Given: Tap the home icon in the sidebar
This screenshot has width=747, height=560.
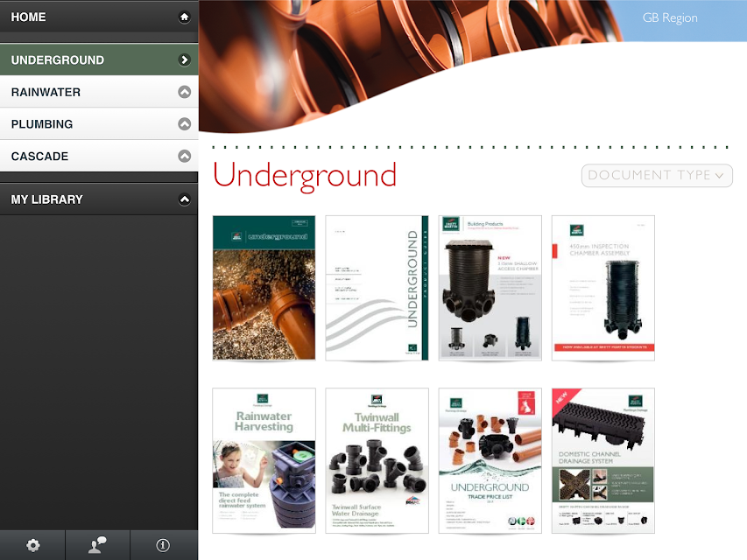Looking at the screenshot, I should pos(185,17).
